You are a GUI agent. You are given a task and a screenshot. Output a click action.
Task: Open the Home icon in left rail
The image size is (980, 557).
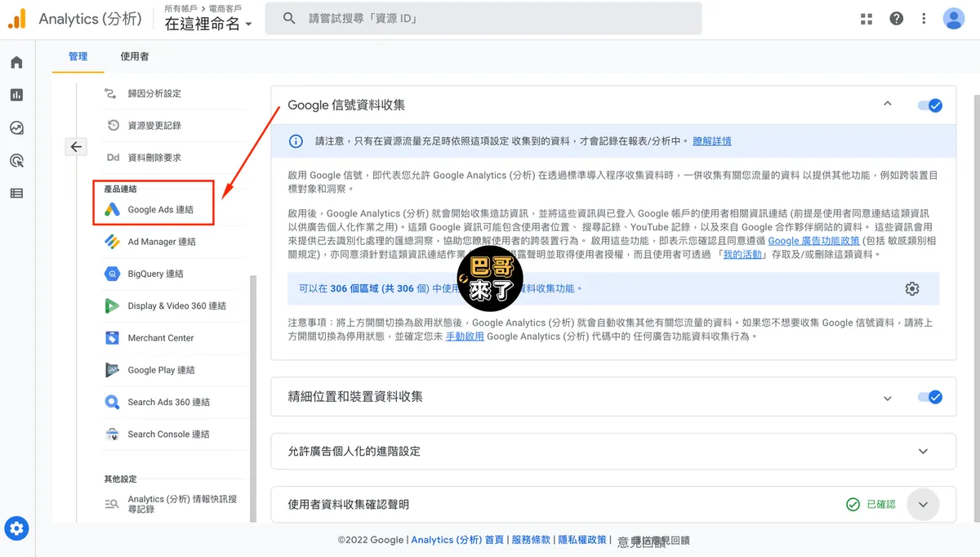coord(16,63)
